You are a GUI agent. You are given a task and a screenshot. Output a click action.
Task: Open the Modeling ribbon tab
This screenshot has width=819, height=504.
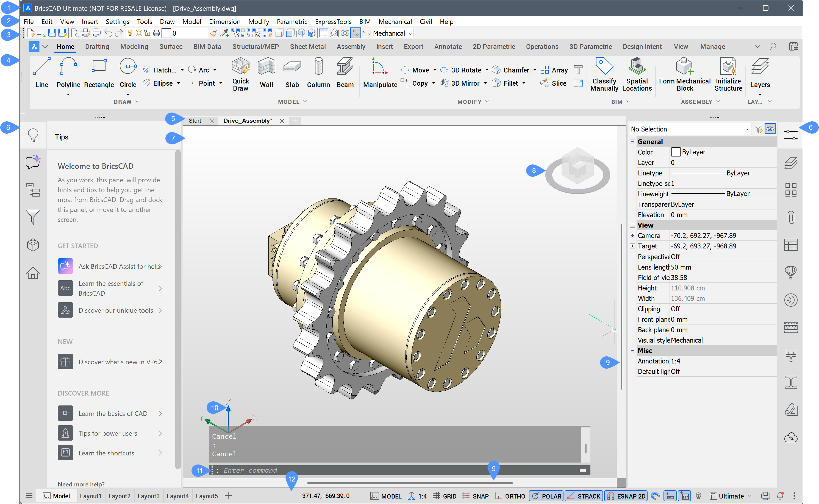[x=134, y=47]
